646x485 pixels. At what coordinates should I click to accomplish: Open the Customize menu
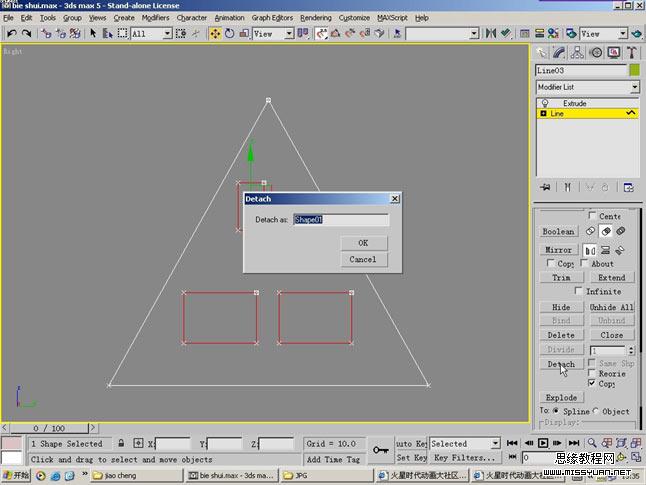(x=354, y=18)
